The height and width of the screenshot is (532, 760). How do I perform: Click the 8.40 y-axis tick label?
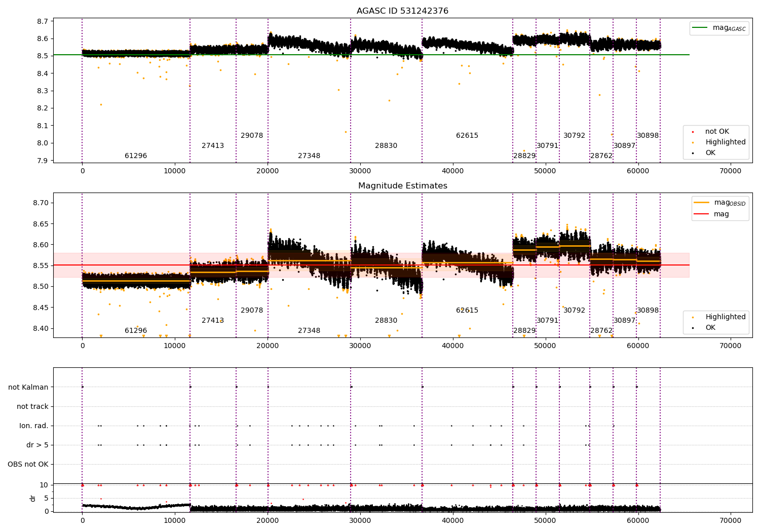click(x=41, y=328)
